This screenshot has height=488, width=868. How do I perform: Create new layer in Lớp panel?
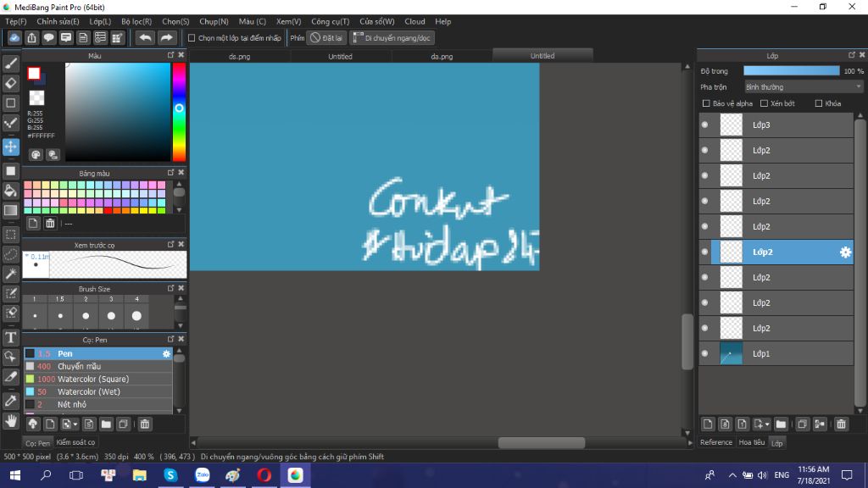click(708, 424)
